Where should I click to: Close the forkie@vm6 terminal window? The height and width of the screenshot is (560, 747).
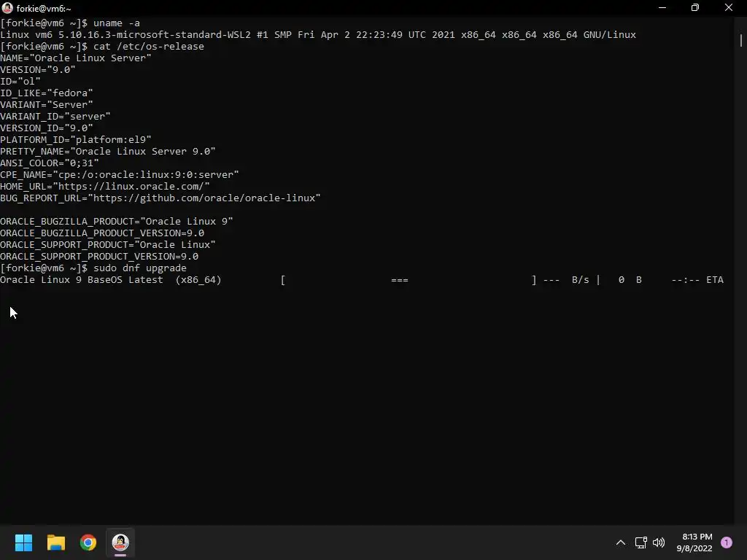click(729, 7)
